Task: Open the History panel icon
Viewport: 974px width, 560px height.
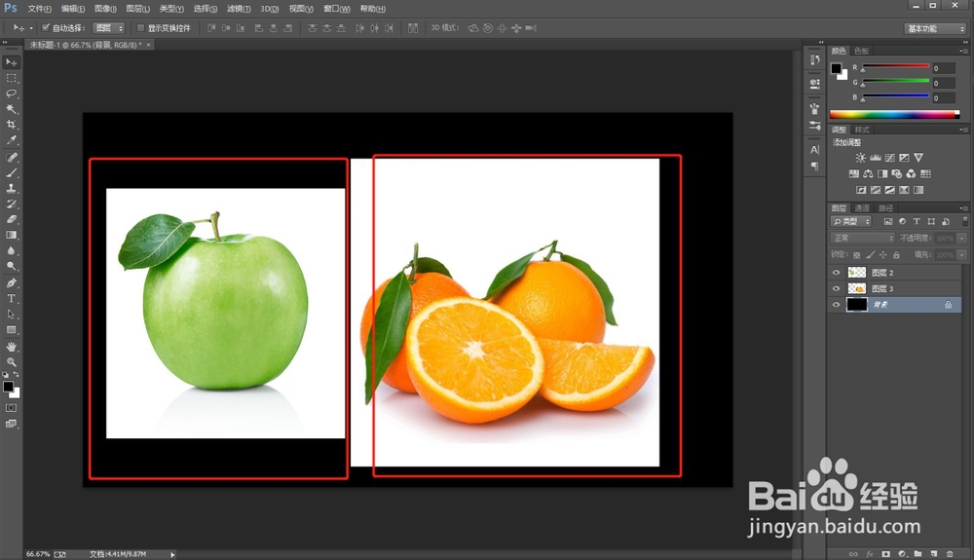Action: [814, 59]
